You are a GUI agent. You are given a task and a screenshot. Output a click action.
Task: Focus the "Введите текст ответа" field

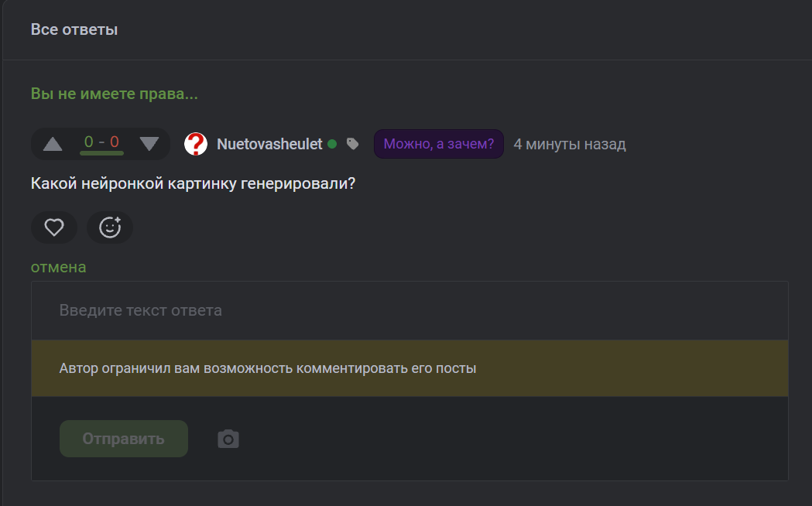[409, 310]
